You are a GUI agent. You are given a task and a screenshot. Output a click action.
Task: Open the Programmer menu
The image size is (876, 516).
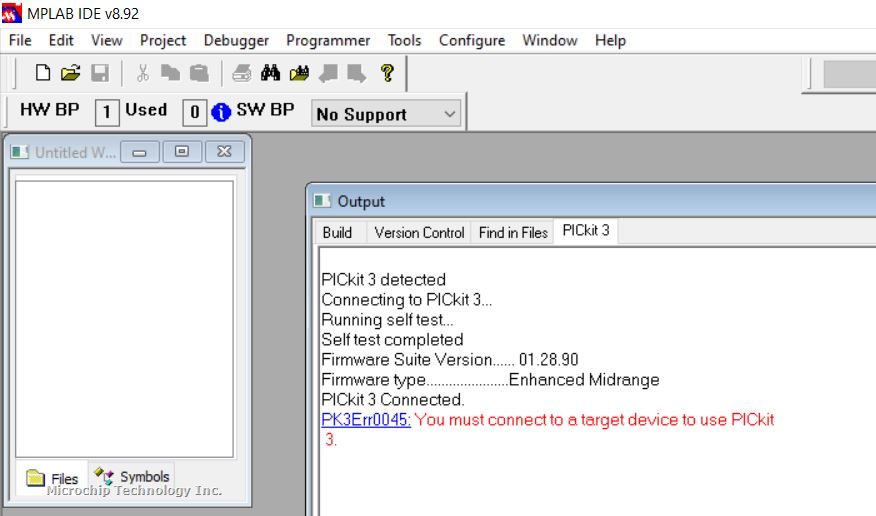(x=328, y=40)
